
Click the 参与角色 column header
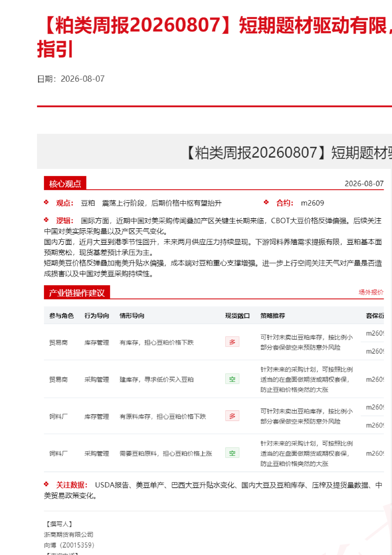(61, 316)
